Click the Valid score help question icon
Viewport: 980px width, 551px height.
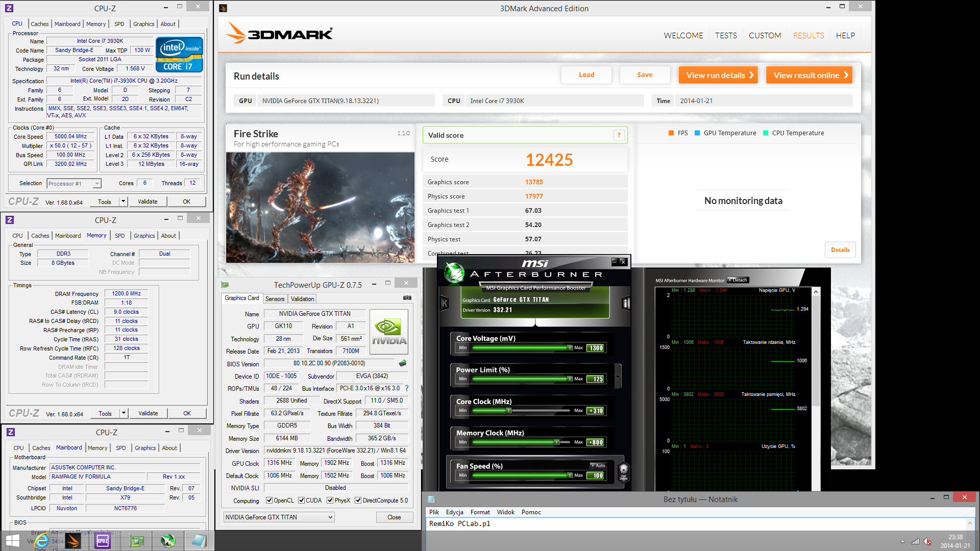tap(619, 135)
